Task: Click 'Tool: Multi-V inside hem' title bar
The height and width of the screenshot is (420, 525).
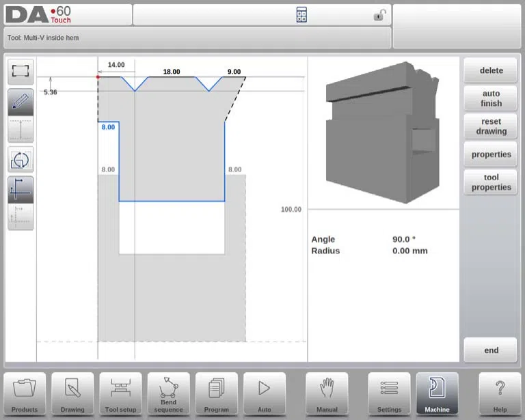Action: click(x=197, y=38)
